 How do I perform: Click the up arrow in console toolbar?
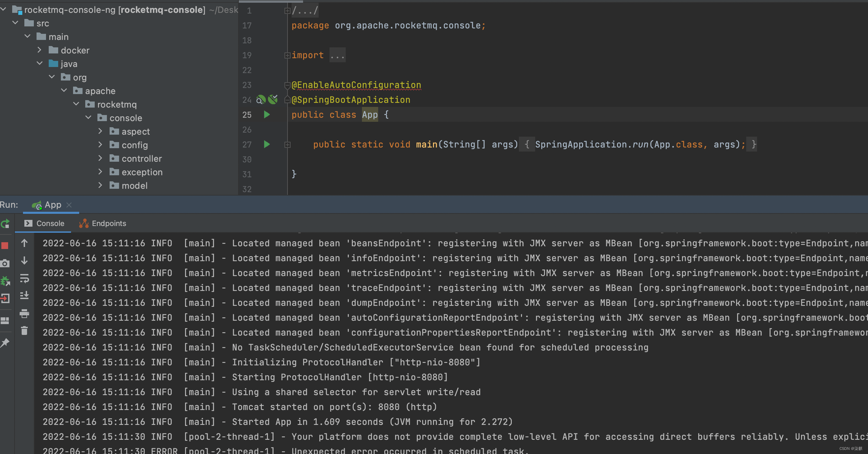pos(24,243)
